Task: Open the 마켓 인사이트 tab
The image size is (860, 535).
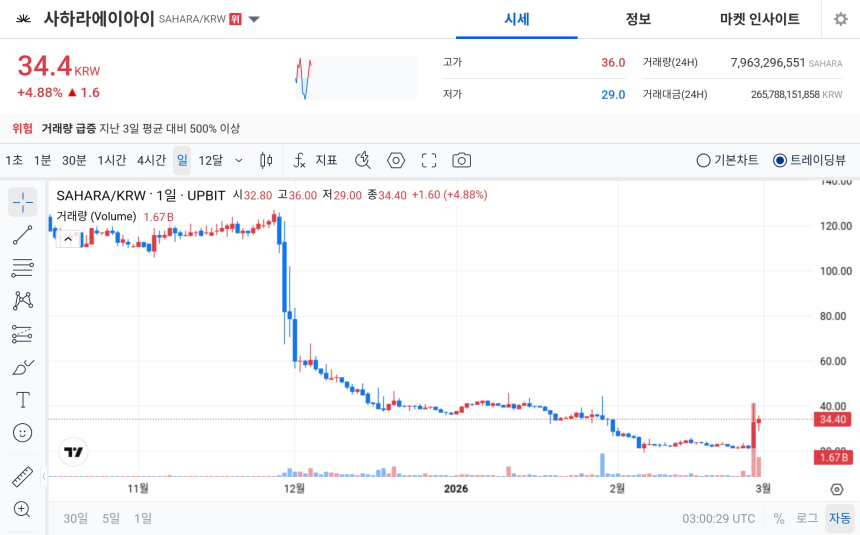Action: (x=760, y=19)
